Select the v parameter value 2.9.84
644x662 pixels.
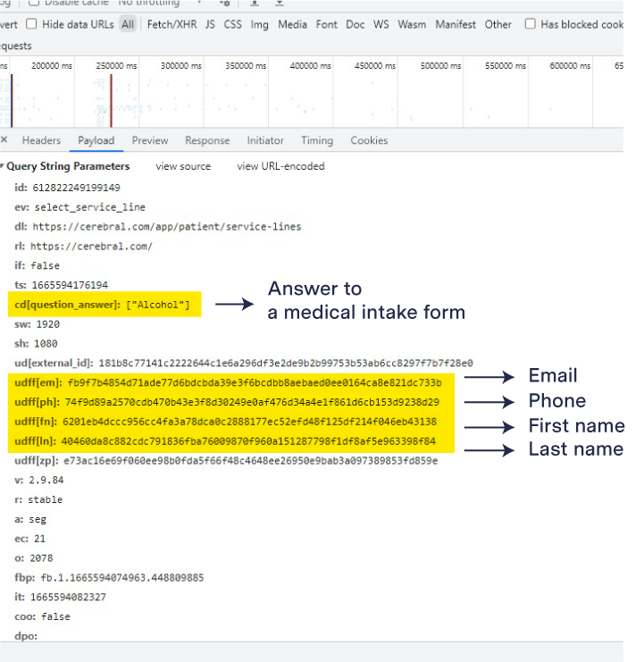(46, 480)
